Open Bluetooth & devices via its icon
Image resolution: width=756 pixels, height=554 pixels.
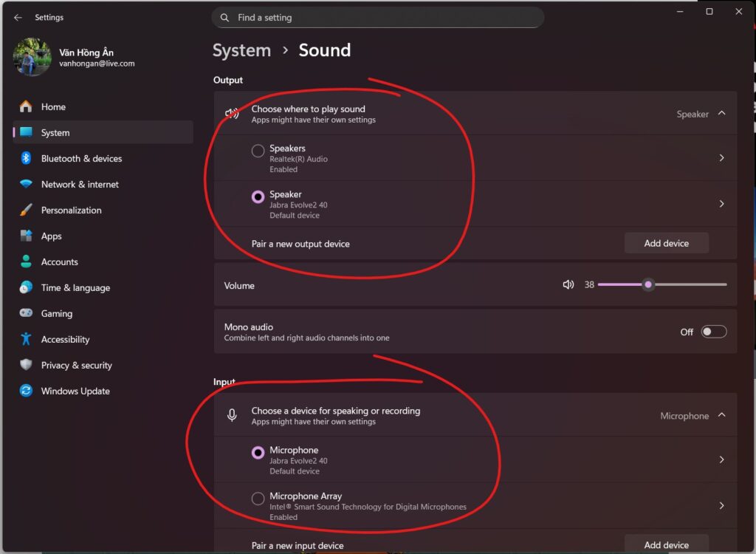(26, 158)
